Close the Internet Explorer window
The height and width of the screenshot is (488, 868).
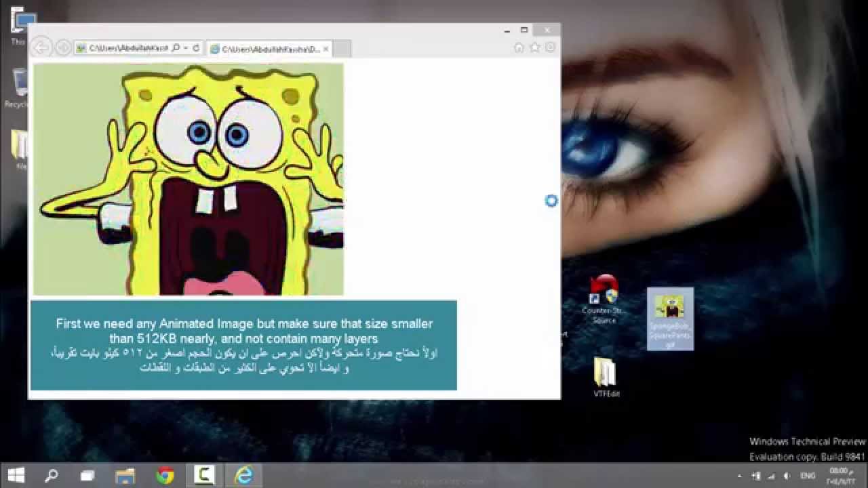point(547,30)
